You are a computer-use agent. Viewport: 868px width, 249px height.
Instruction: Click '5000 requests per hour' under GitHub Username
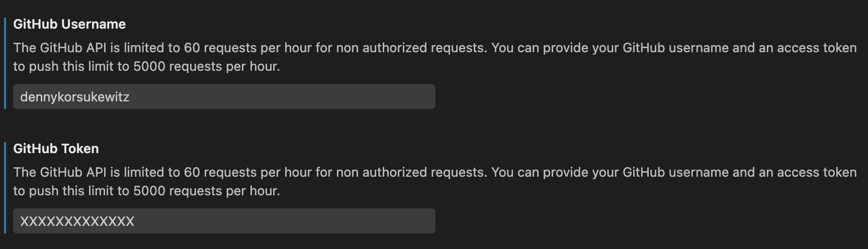point(205,66)
